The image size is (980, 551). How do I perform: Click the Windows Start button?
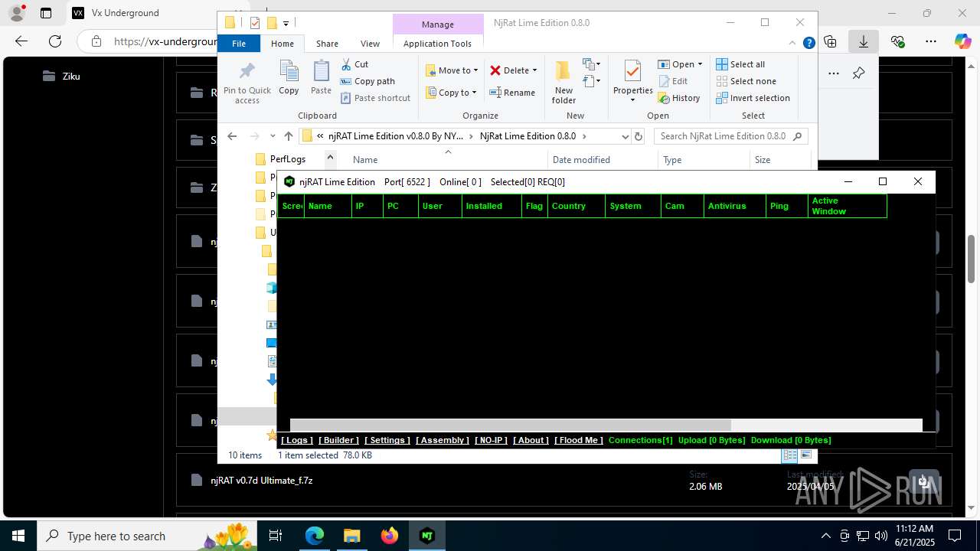tap(18, 536)
